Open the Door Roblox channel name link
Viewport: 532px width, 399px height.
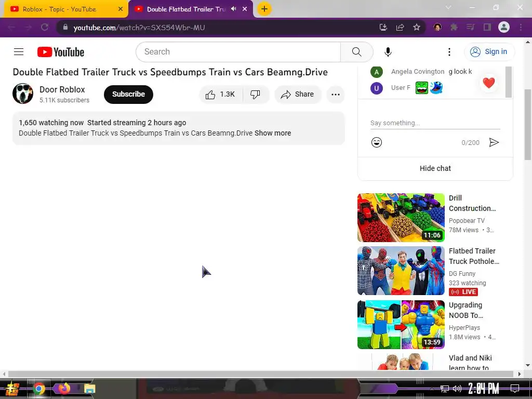tap(62, 89)
